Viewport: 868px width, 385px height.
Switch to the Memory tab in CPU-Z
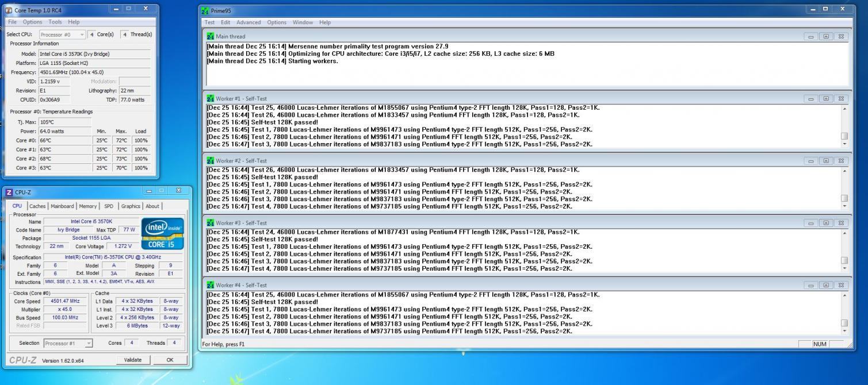(88, 206)
